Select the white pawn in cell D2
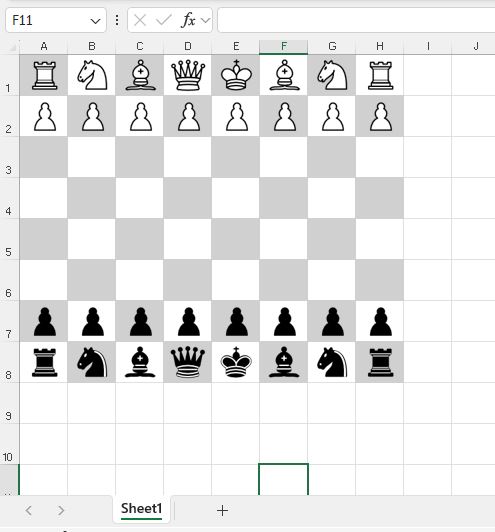The height and width of the screenshot is (532, 495). coord(189,117)
